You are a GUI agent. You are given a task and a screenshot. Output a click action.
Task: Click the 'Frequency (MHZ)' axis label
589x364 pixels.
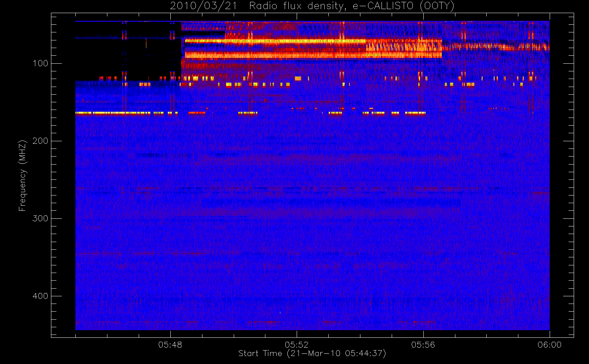(23, 175)
